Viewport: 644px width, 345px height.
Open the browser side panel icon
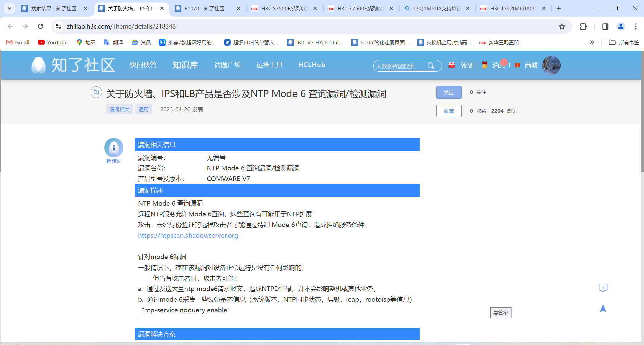click(605, 26)
